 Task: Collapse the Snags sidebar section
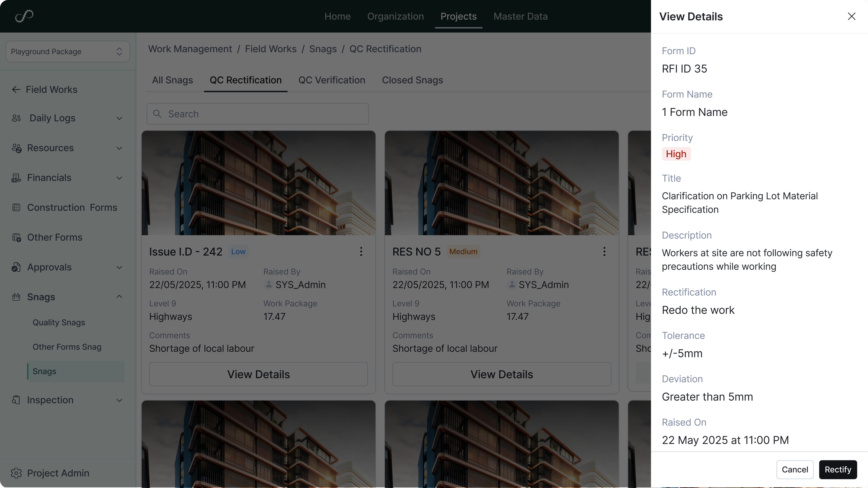coord(119,297)
